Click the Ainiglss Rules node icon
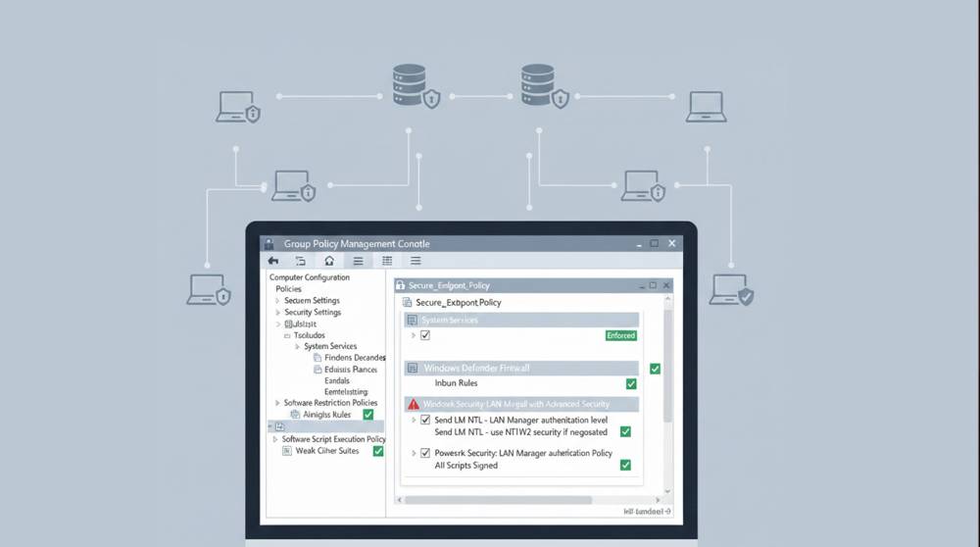The width and height of the screenshot is (980, 547). coord(295,415)
